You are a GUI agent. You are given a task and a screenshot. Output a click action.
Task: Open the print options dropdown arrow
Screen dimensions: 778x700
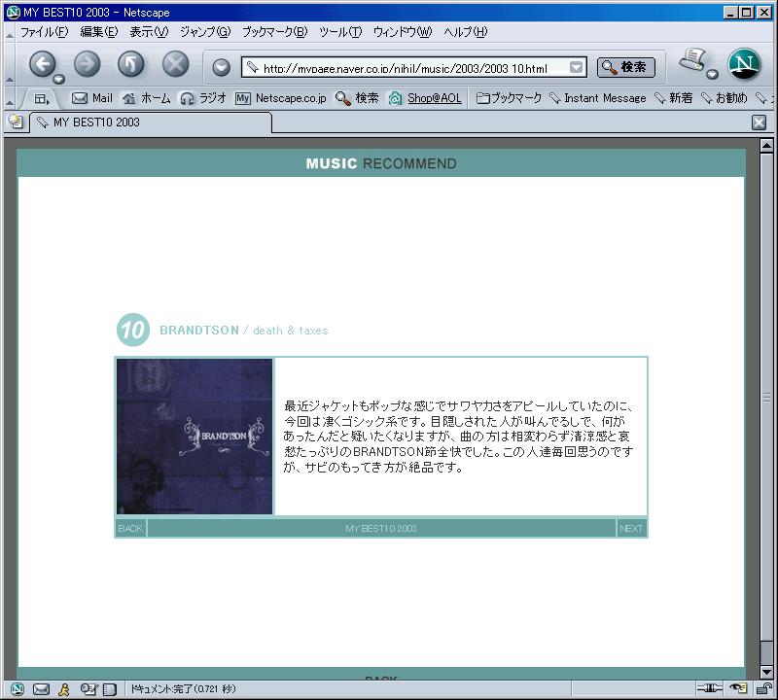(713, 75)
